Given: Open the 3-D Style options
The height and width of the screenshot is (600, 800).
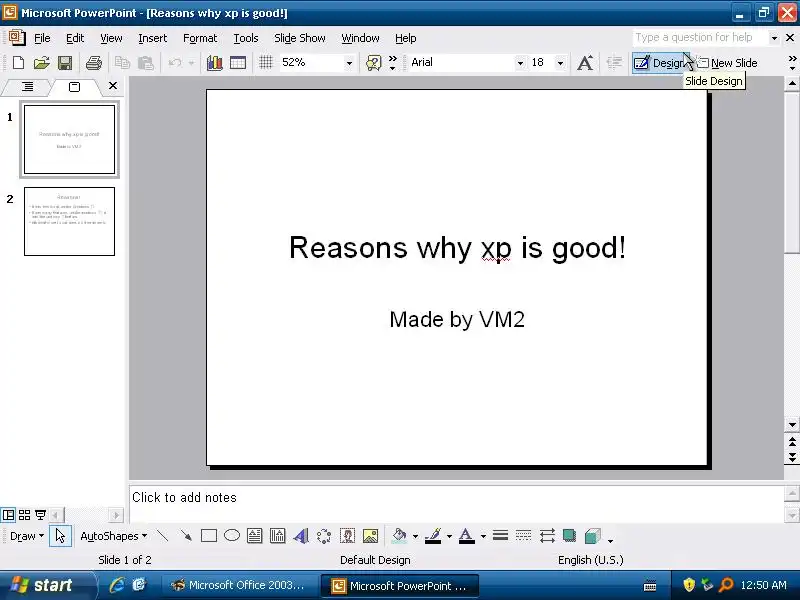Looking at the screenshot, I should click(592, 536).
